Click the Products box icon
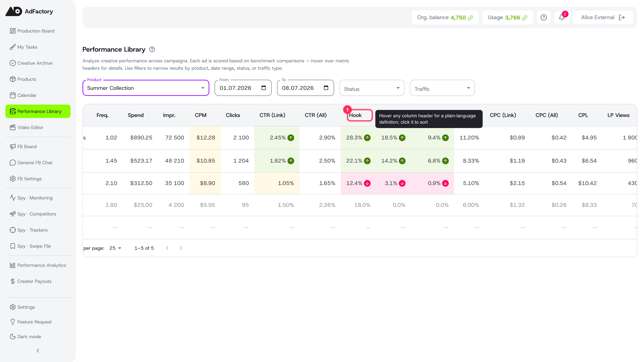644x362 pixels. [13, 79]
